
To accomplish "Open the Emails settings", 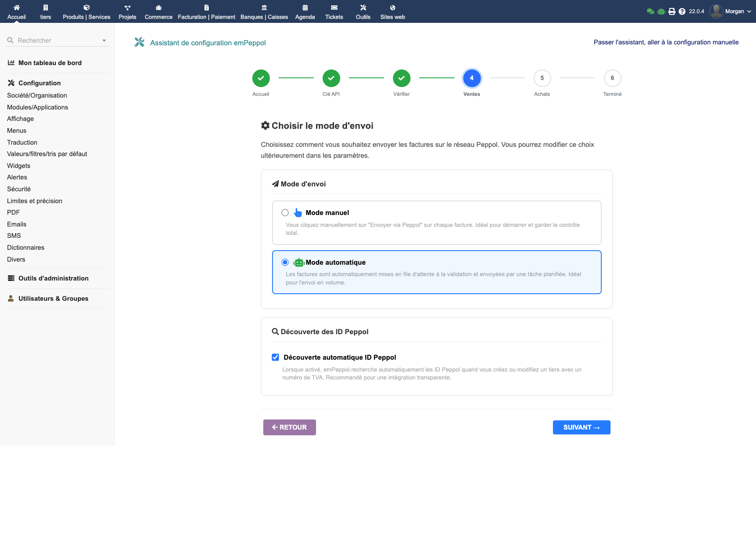I will pyautogui.click(x=17, y=224).
